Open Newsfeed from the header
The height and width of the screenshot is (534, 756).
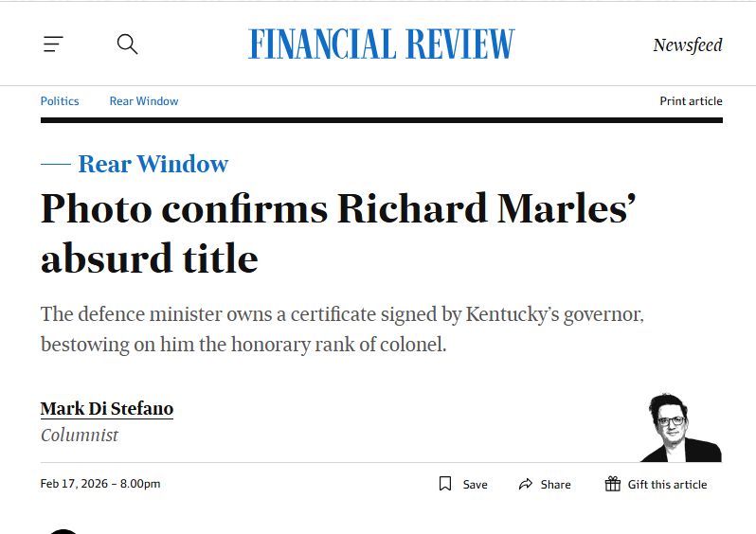[687, 44]
